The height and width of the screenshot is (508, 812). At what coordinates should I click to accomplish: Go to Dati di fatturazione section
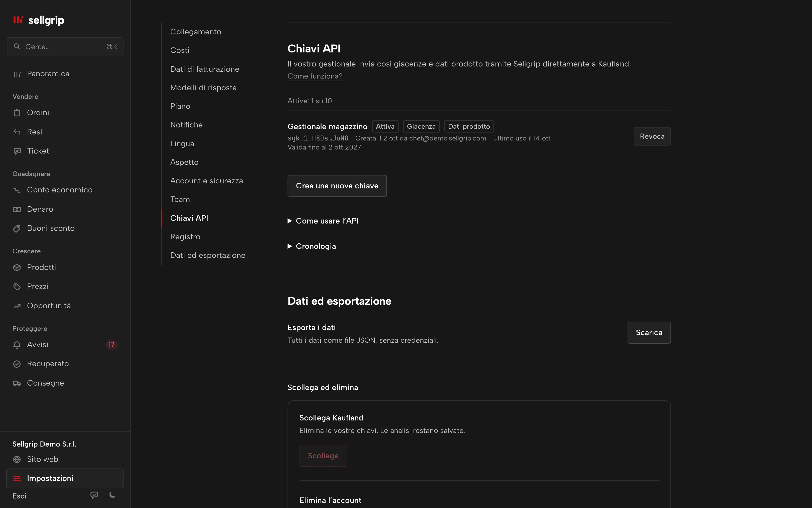pos(205,69)
